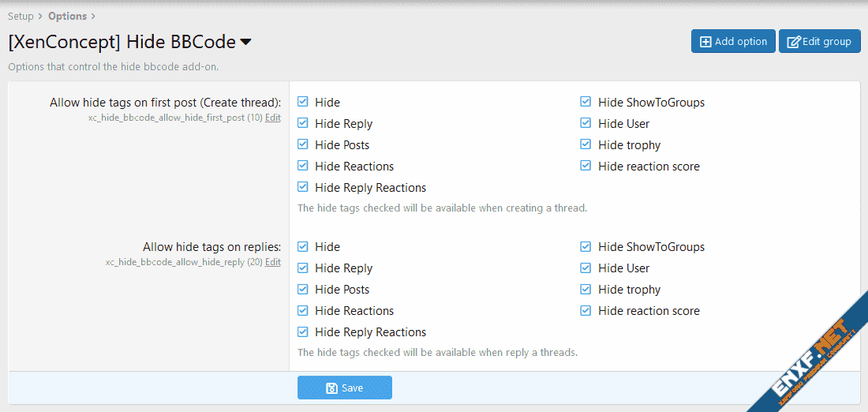
Task: Uncheck Hide reaction score for replies
Action: click(586, 311)
